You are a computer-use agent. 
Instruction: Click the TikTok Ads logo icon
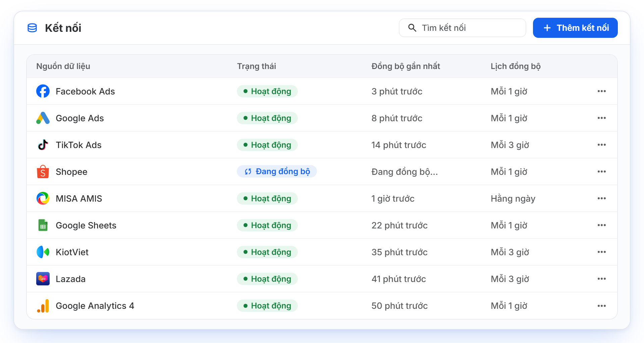coord(43,145)
